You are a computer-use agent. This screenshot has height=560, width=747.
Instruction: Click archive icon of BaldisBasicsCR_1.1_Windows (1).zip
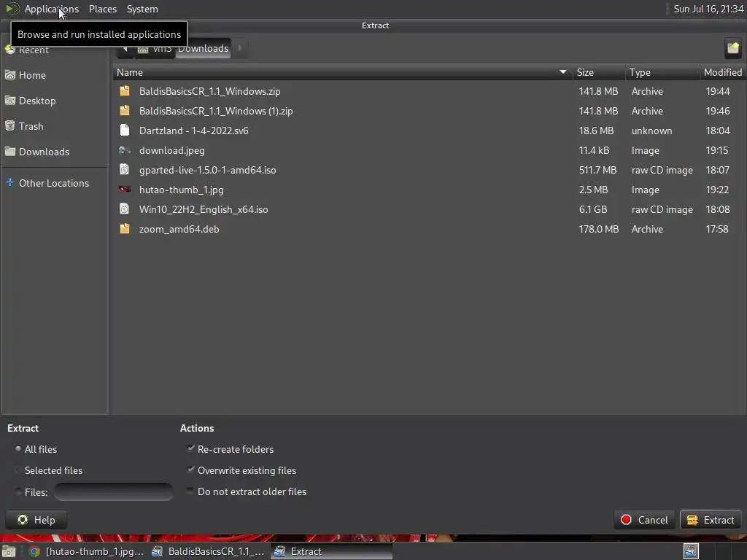(124, 111)
